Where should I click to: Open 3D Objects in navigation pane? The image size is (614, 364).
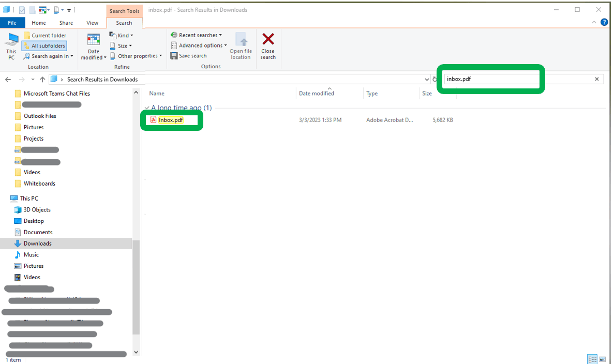click(37, 210)
